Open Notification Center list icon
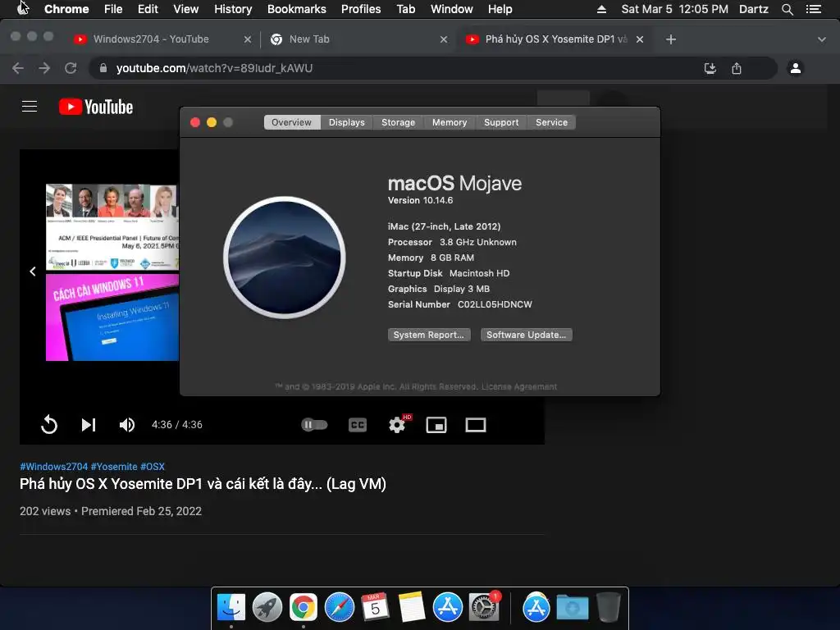The image size is (840, 630). coord(814,9)
